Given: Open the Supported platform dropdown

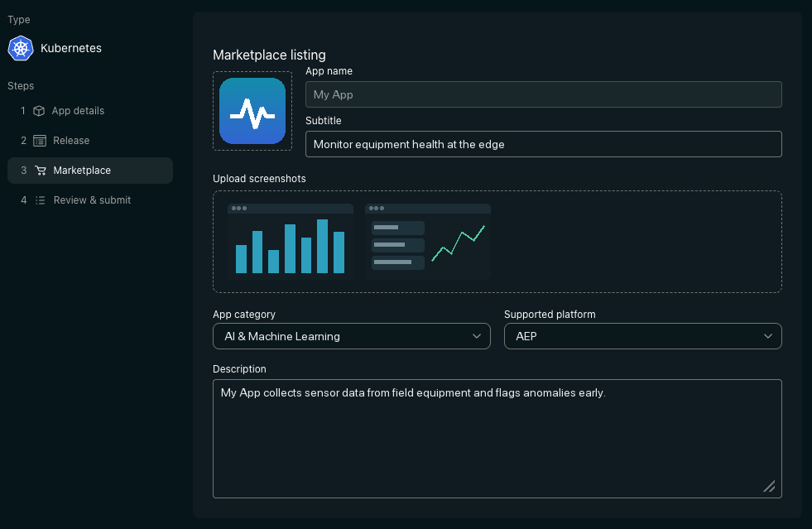Looking at the screenshot, I should pos(642,336).
